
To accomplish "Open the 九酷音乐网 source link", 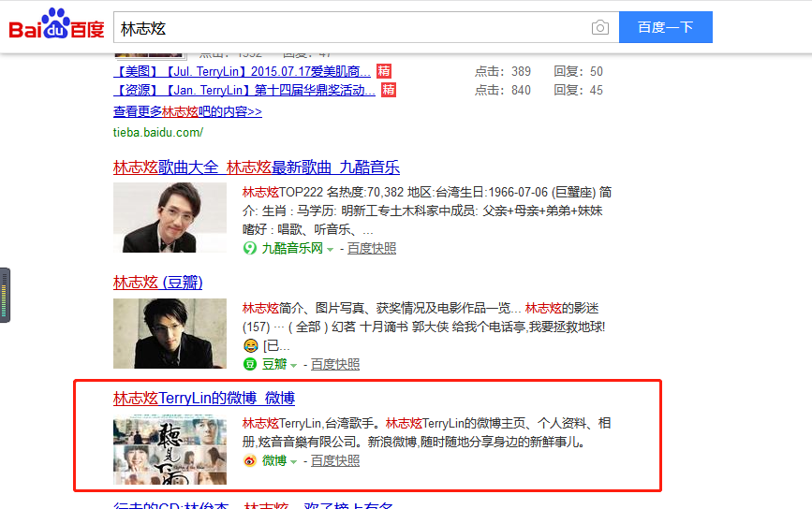I will point(292,248).
